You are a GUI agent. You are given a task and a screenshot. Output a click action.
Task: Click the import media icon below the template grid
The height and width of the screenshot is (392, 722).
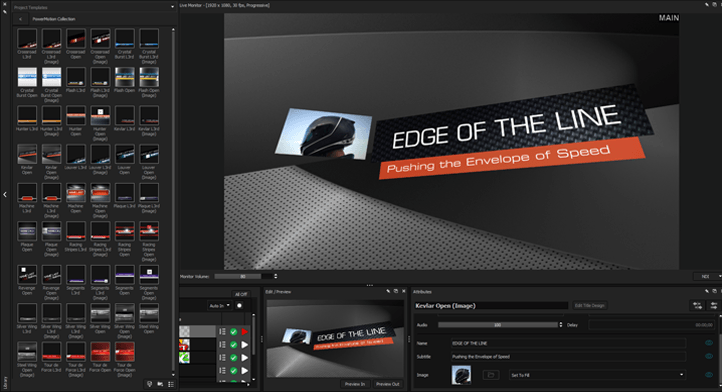[160, 384]
